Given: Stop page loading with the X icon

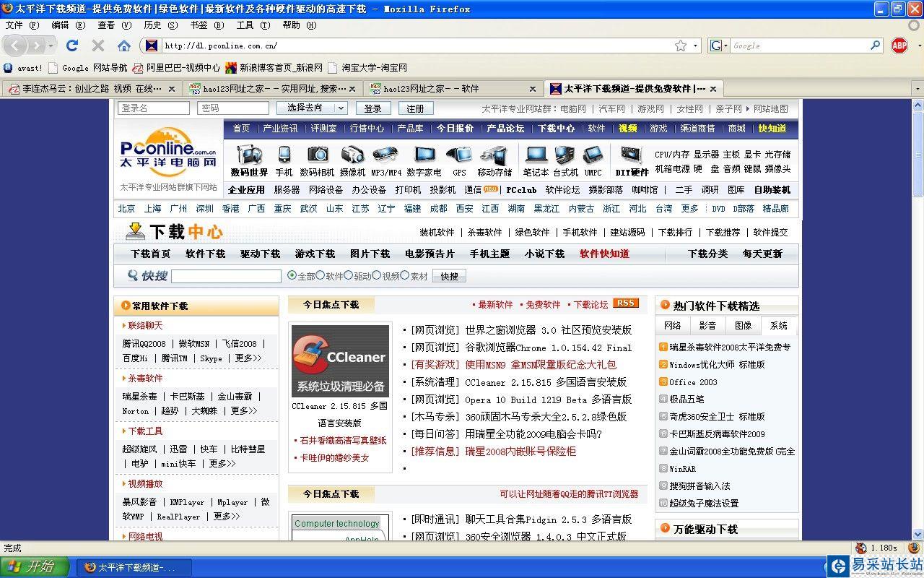Looking at the screenshot, I should coord(98,46).
